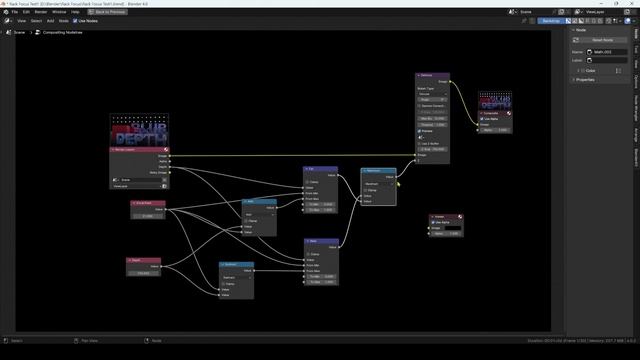Click the Back to Previous button
The image size is (640, 360).
tap(107, 12)
